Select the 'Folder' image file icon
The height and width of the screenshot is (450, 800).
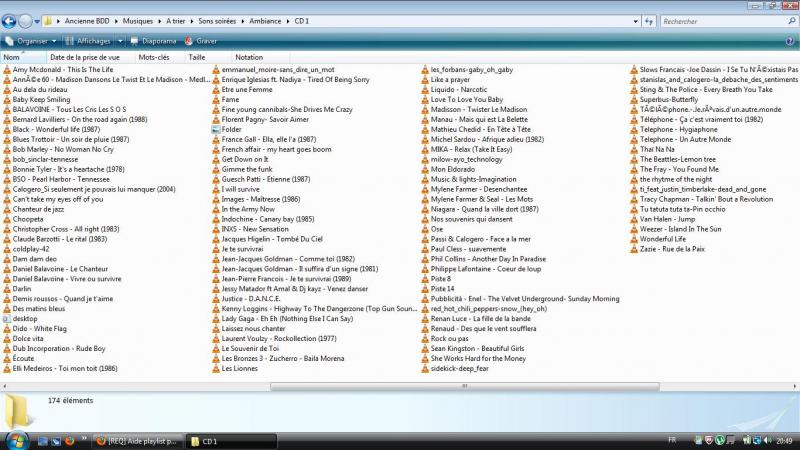click(216, 129)
